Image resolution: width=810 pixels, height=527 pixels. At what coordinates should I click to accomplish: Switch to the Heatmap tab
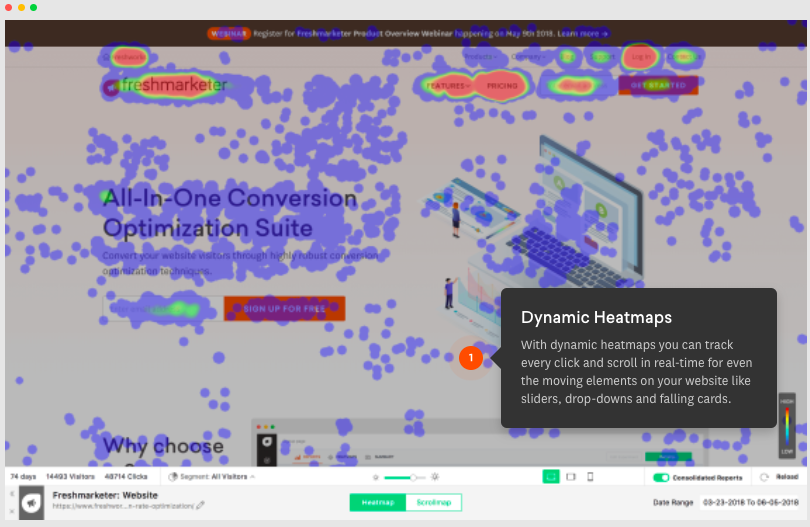(378, 502)
